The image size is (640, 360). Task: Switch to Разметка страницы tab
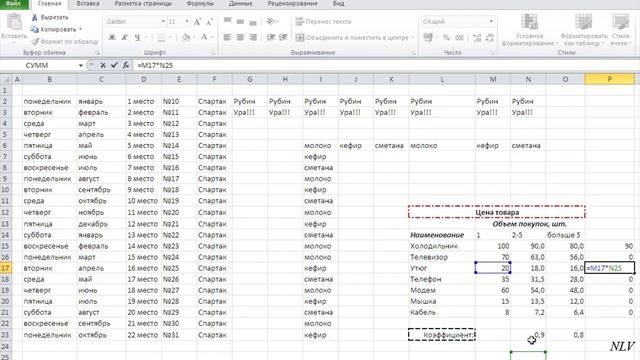143,4
